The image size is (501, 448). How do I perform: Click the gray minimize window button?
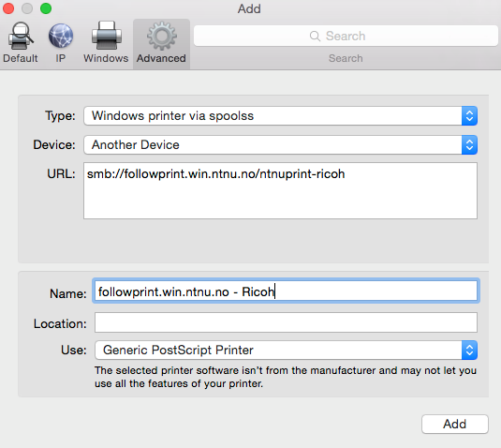pyautogui.click(x=27, y=8)
